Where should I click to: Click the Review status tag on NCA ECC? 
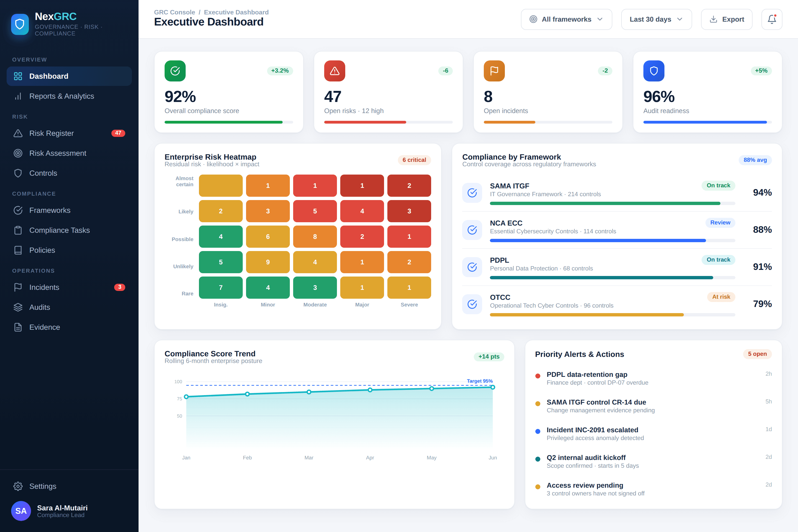(x=720, y=222)
